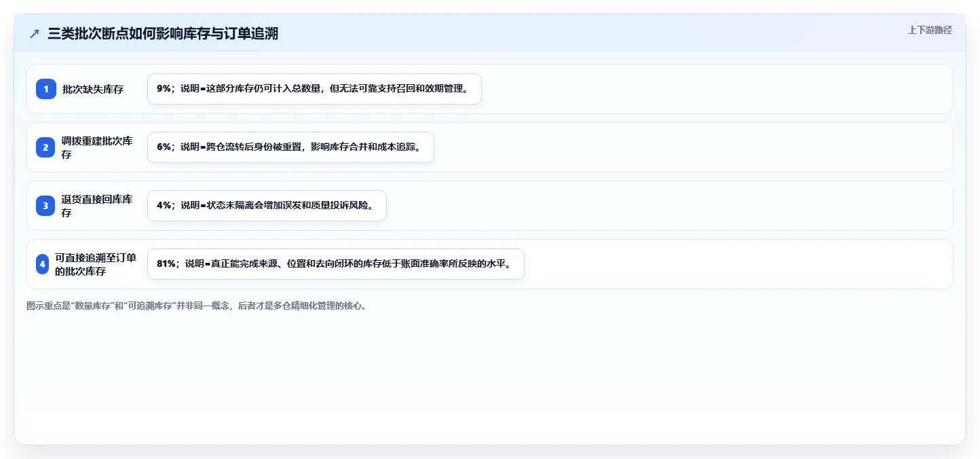Click the footnote text about 数量库存 and 可追溯库存
Screen dimensions: 980x459
coord(197,306)
